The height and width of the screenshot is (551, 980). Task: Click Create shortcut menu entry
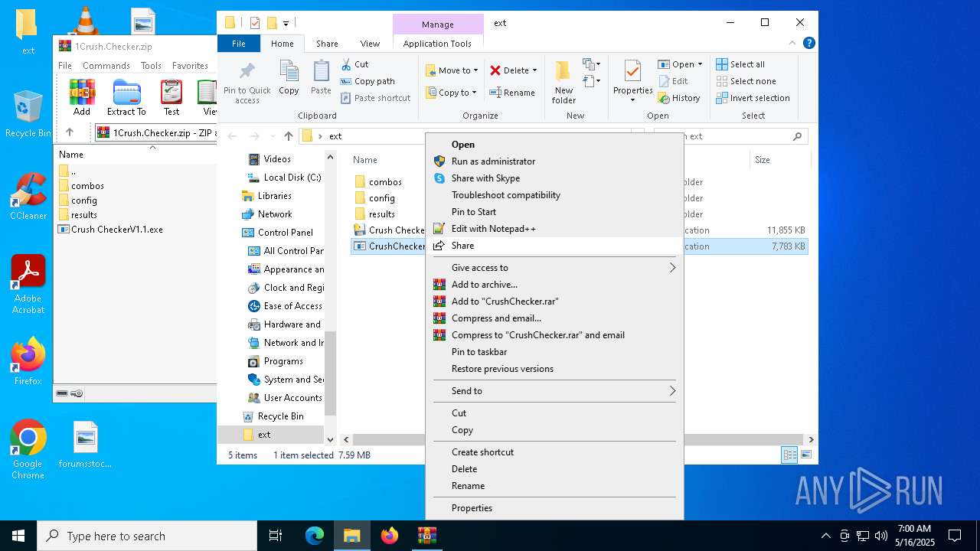[x=554, y=452]
